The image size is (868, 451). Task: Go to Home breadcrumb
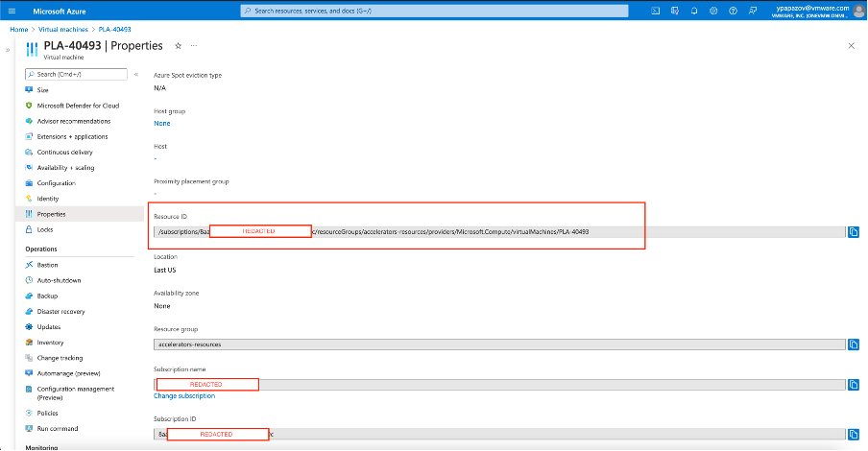point(19,30)
